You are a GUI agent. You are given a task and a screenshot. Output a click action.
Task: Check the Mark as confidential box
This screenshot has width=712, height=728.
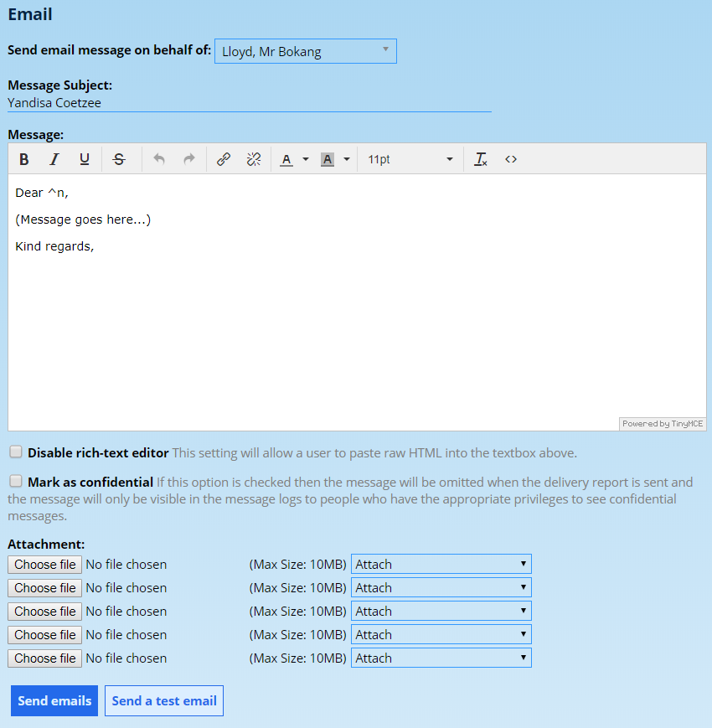[16, 482]
